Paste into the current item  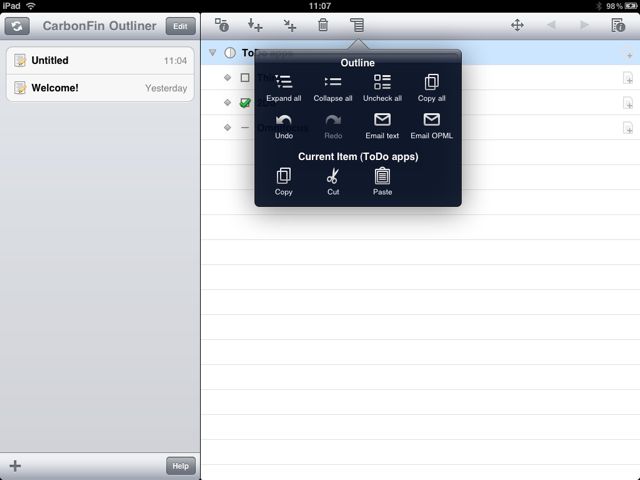point(382,182)
